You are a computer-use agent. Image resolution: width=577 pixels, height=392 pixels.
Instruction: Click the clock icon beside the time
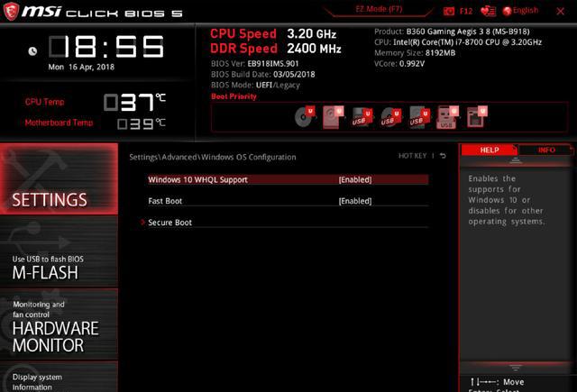pos(32,51)
